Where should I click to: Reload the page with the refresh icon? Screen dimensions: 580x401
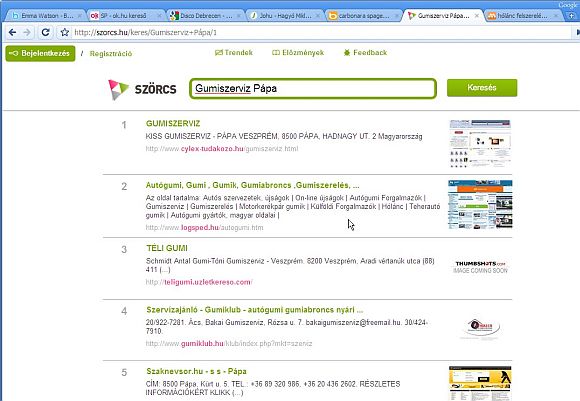pyautogui.click(x=45, y=33)
